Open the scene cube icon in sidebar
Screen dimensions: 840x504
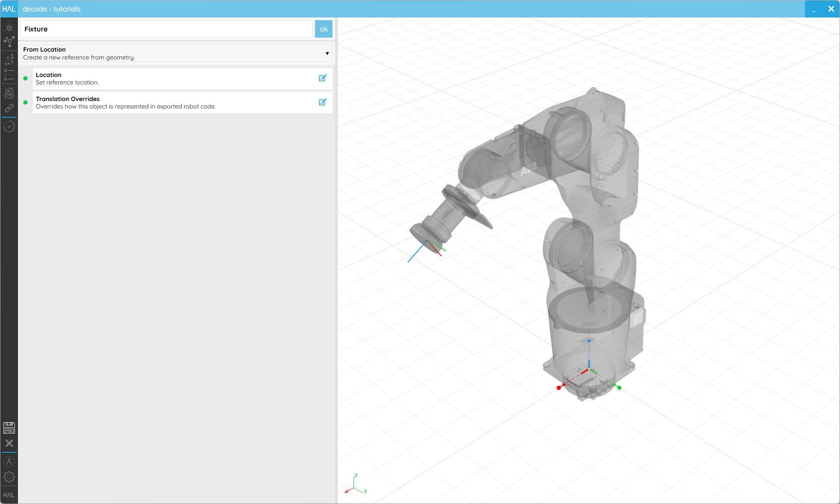[9, 27]
